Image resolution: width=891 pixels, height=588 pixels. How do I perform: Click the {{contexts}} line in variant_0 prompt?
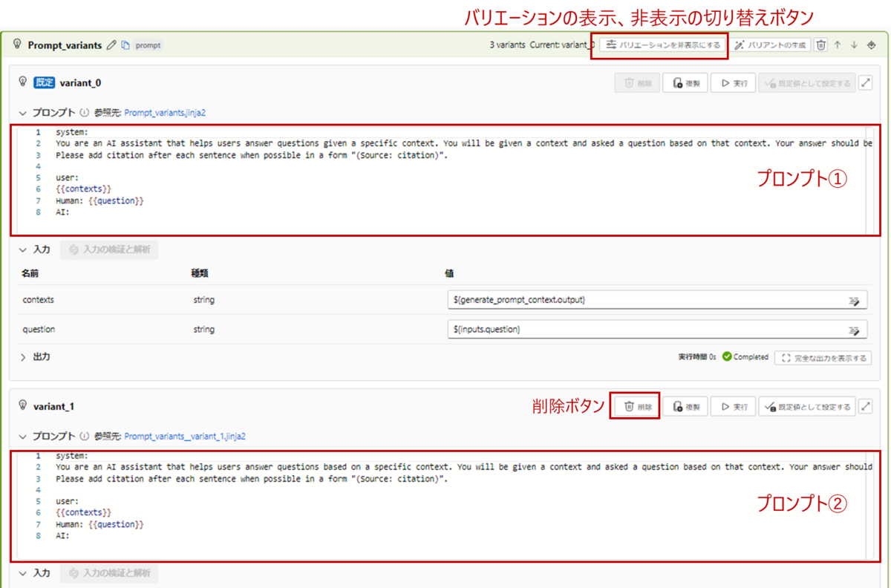click(x=83, y=189)
